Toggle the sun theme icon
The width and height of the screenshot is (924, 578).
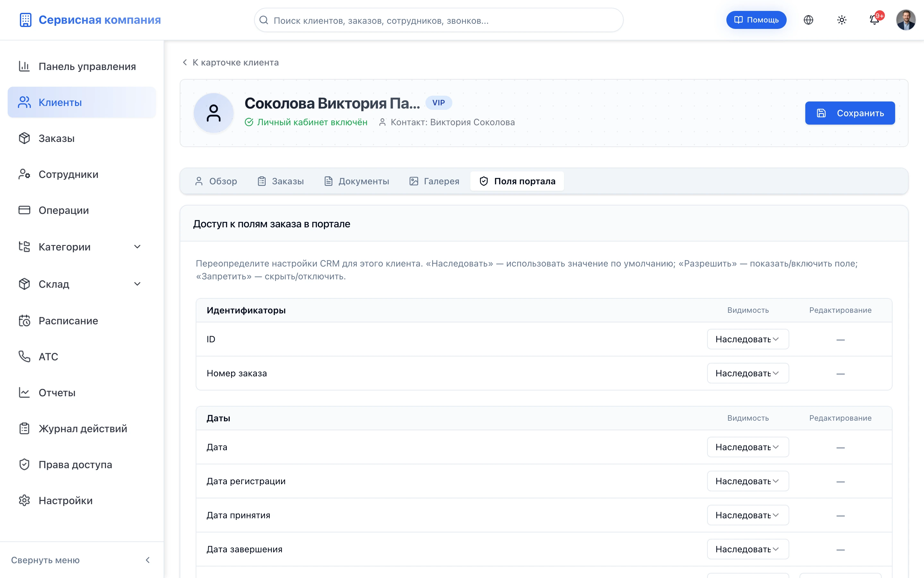click(x=842, y=20)
